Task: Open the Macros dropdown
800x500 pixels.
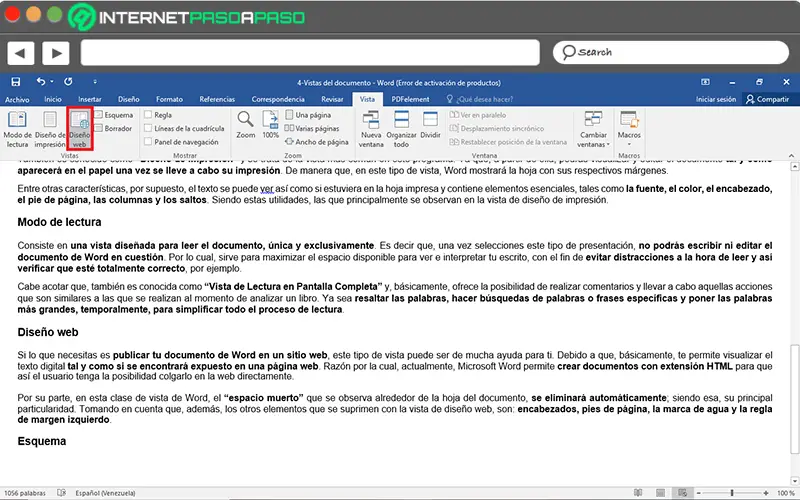Action: 629,129
